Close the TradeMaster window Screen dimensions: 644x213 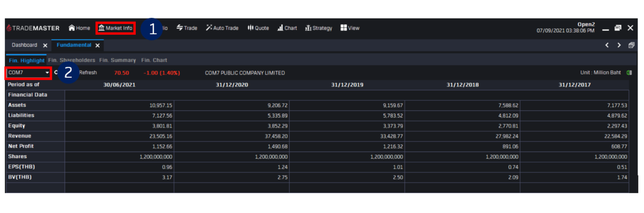630,28
